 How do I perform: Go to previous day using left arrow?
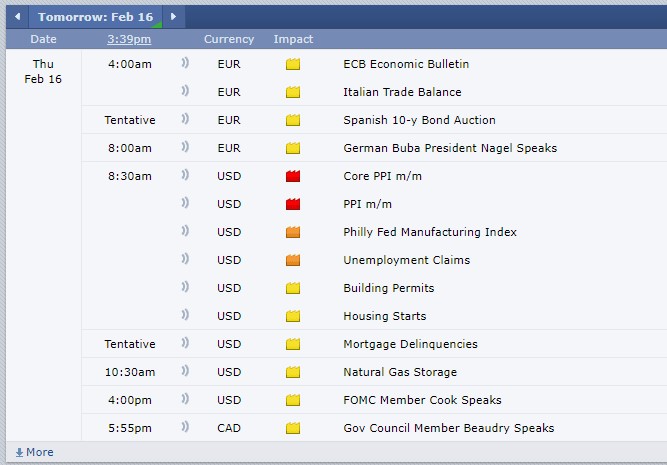[17, 17]
